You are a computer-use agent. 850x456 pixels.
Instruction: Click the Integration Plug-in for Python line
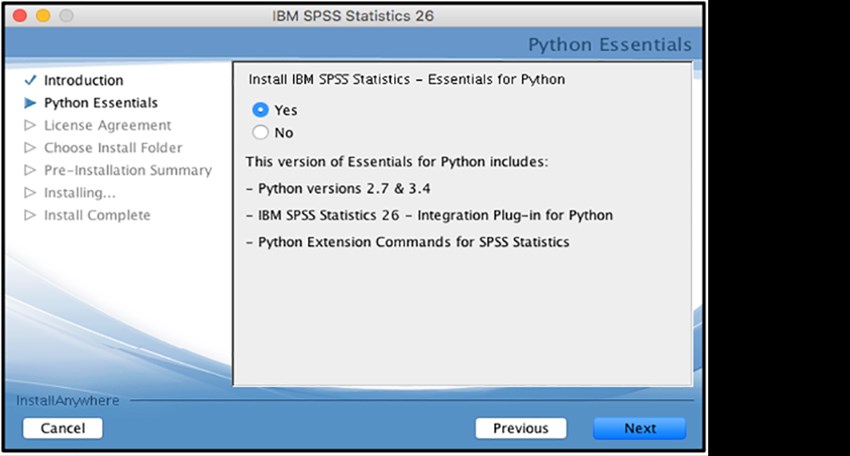pos(429,215)
